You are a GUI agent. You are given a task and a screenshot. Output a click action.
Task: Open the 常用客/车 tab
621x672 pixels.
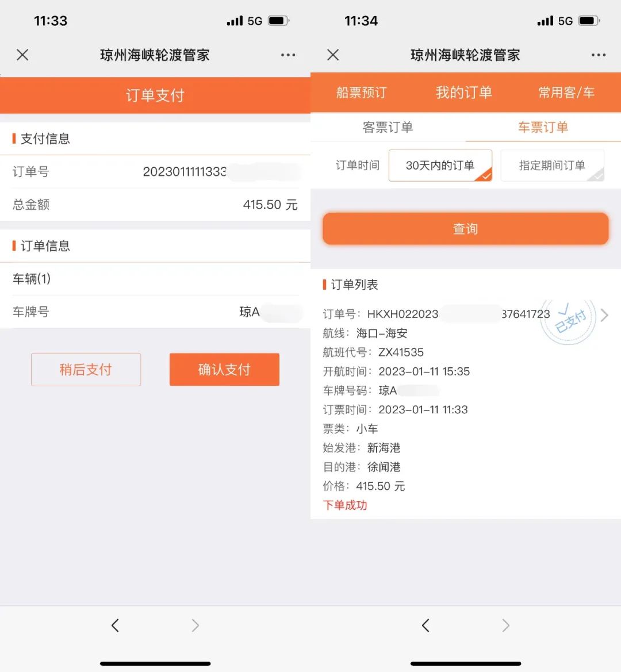pyautogui.click(x=566, y=93)
